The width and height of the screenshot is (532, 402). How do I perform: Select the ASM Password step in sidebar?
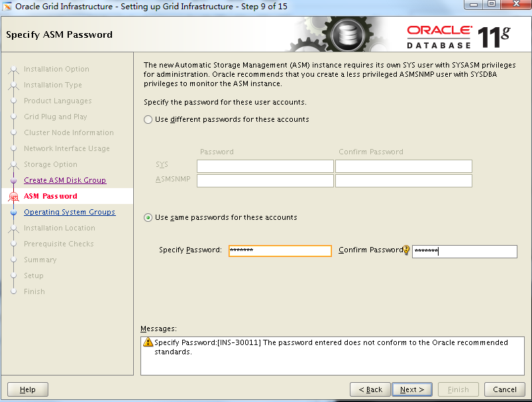50,196
